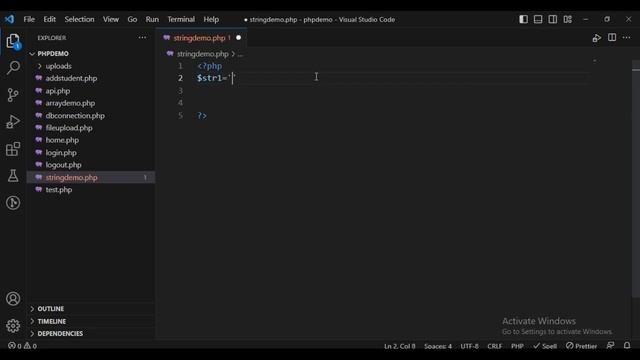Open the circular icon below the Testing flask
The height and width of the screenshot is (360, 640).
pyautogui.click(x=13, y=203)
